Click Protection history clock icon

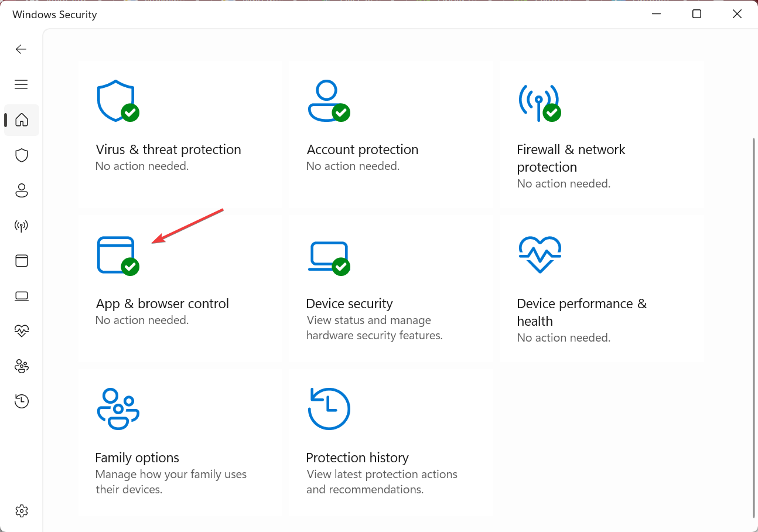(x=329, y=408)
